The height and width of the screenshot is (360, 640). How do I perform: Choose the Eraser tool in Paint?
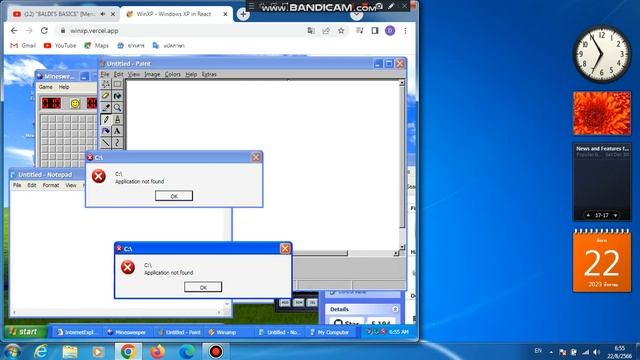106,96
